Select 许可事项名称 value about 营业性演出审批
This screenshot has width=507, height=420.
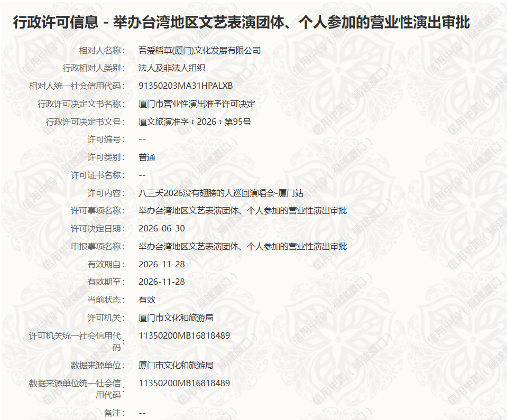click(x=243, y=211)
